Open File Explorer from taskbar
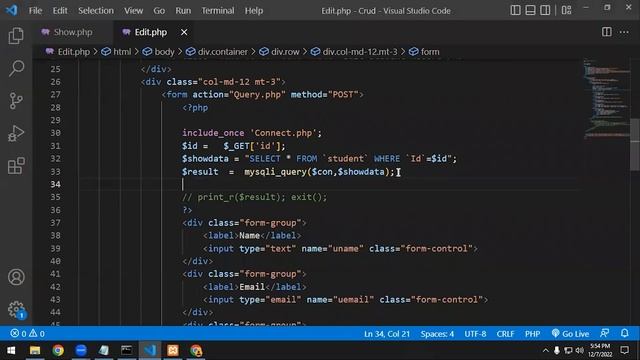The height and width of the screenshot is (360, 640). point(35,350)
